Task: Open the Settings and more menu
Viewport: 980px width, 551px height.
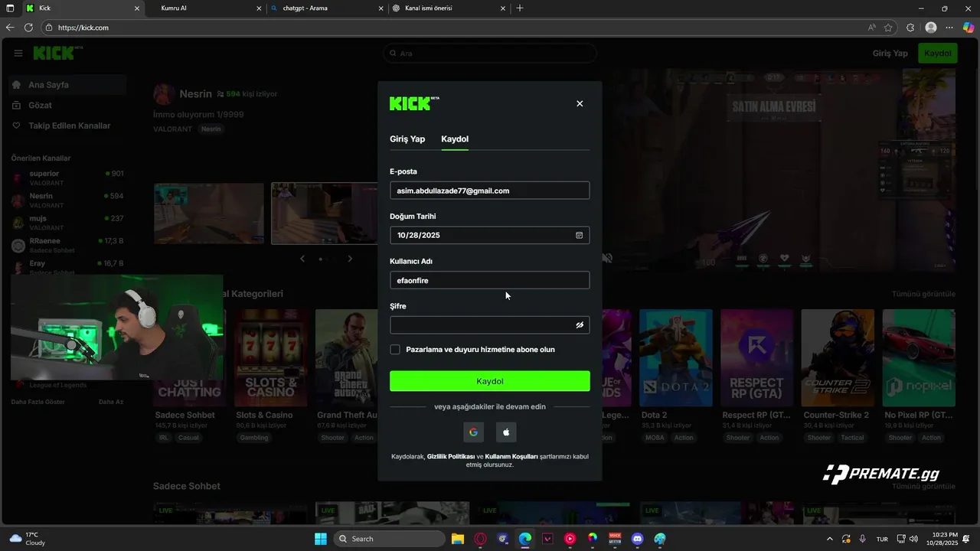Action: (x=950, y=28)
